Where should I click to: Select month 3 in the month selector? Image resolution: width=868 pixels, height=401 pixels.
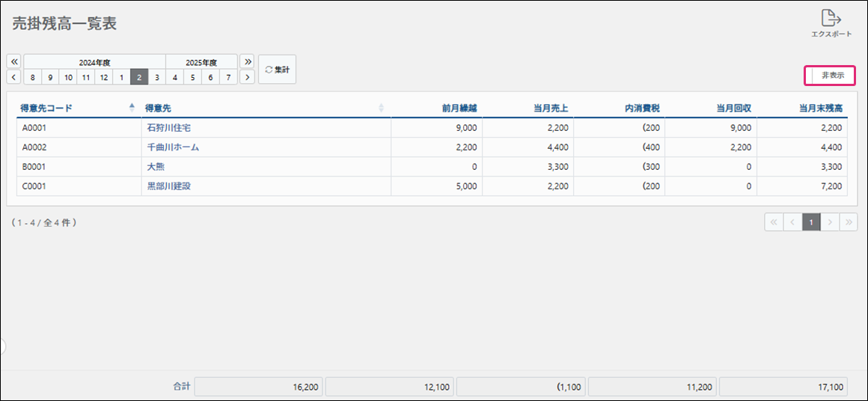click(156, 77)
